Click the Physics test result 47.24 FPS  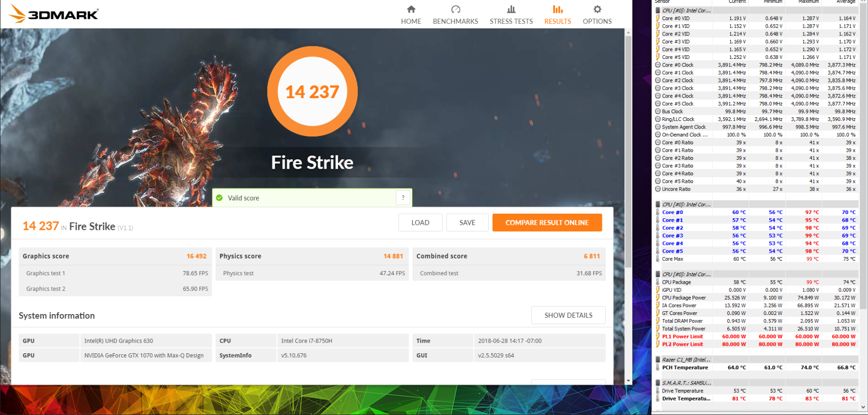pyautogui.click(x=392, y=273)
